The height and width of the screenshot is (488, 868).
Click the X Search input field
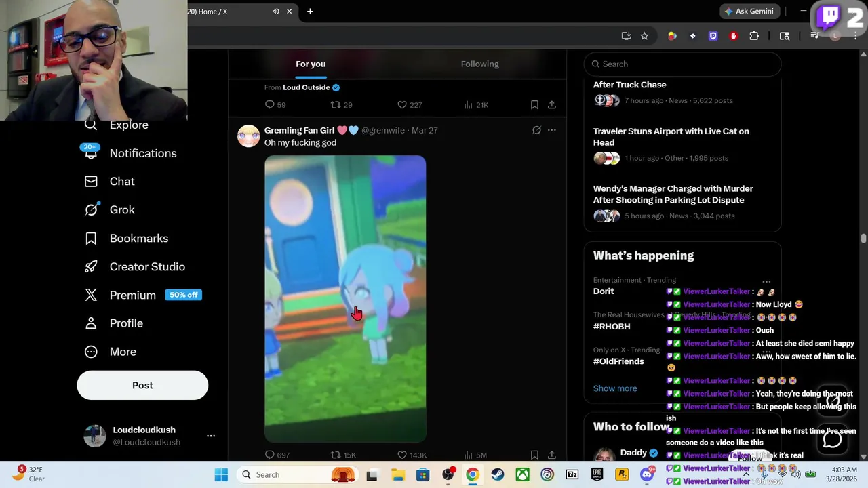point(682,64)
